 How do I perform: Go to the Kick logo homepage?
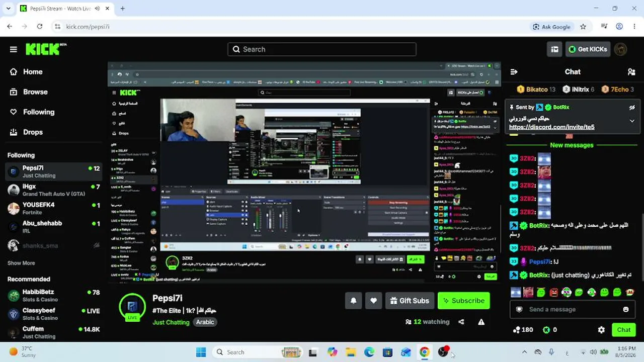coord(46,49)
